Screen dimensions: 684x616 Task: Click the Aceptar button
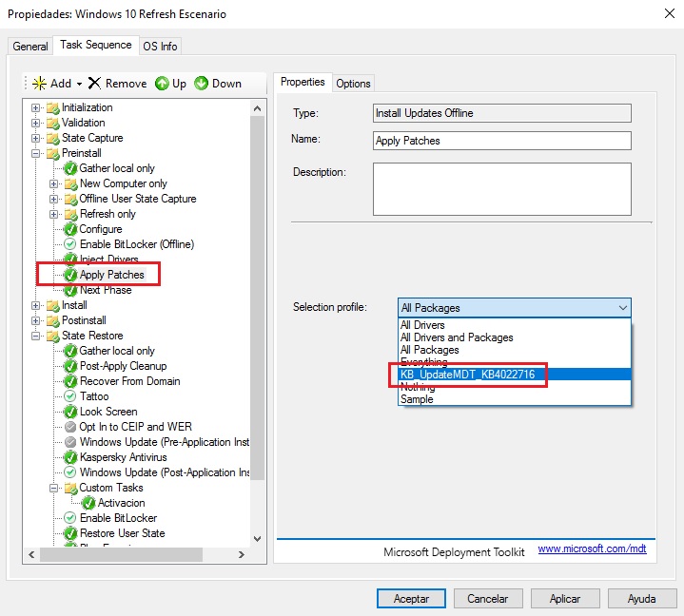tap(411, 599)
